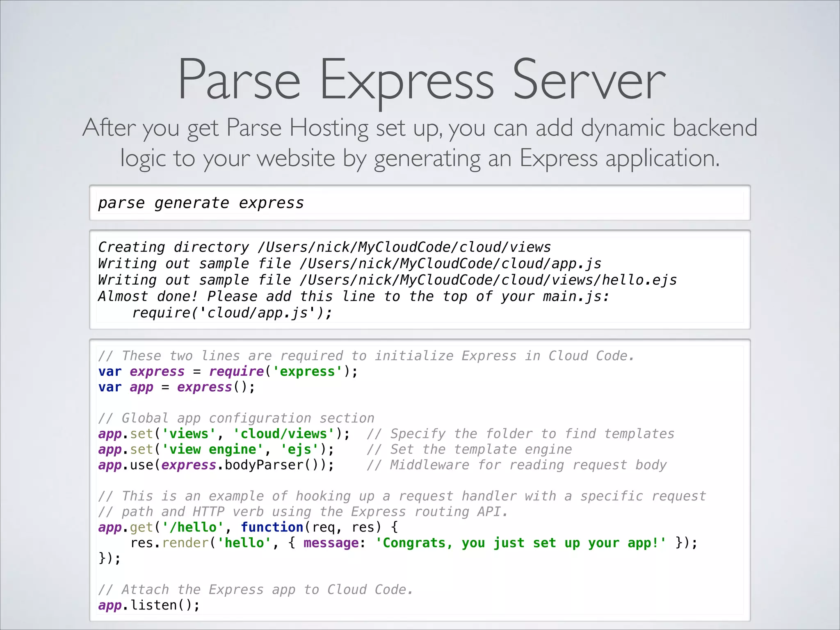The height and width of the screenshot is (630, 840).
Task: Click the 'Almost done!' output line
Action: pos(354,297)
